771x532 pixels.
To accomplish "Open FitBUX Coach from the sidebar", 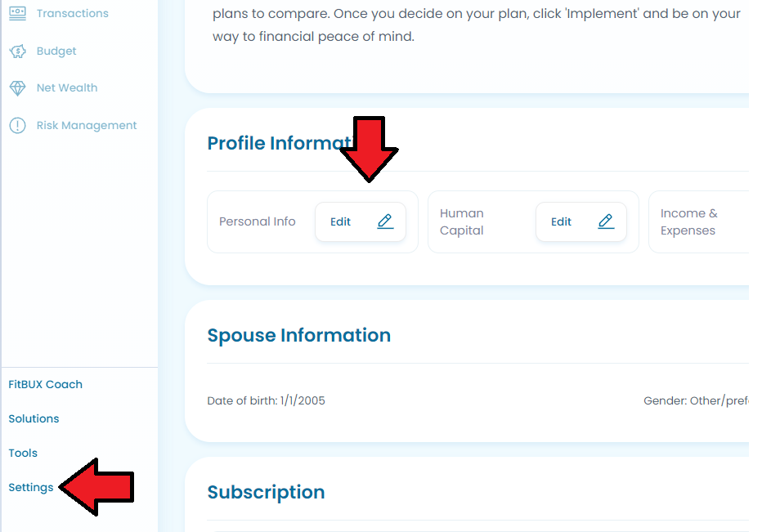I will point(45,385).
